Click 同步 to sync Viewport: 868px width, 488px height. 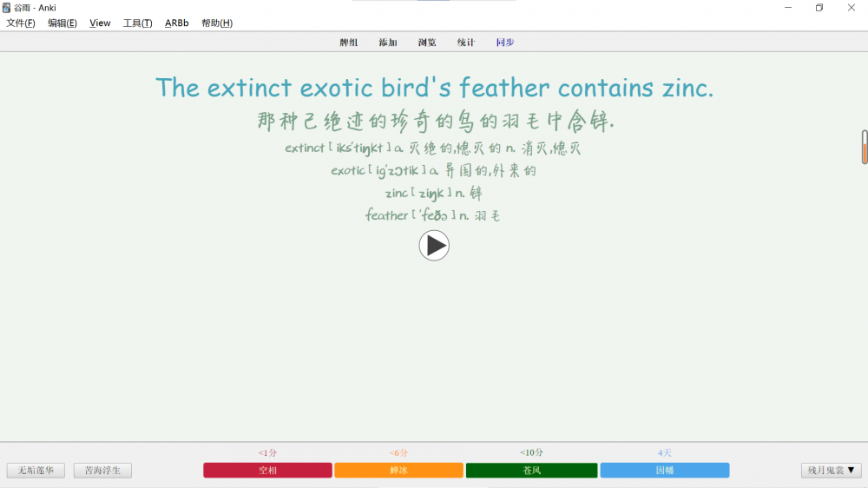pyautogui.click(x=505, y=42)
